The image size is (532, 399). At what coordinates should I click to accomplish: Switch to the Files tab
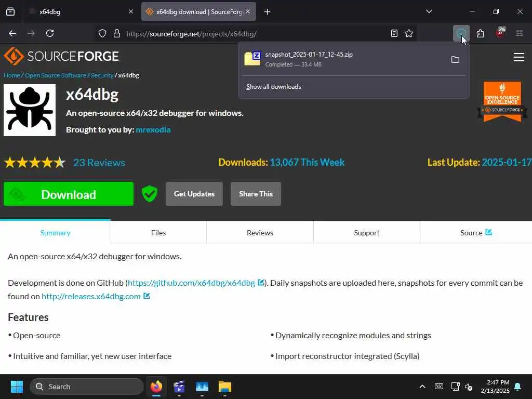click(x=158, y=232)
